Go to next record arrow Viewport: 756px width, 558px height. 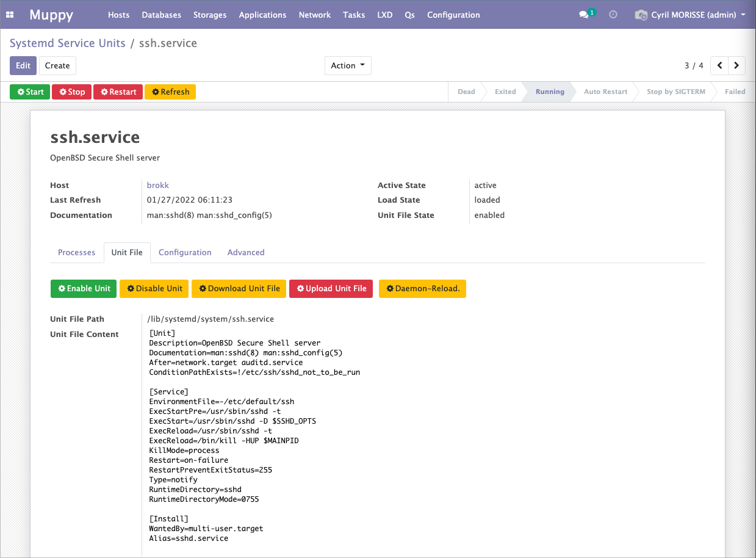pyautogui.click(x=736, y=65)
